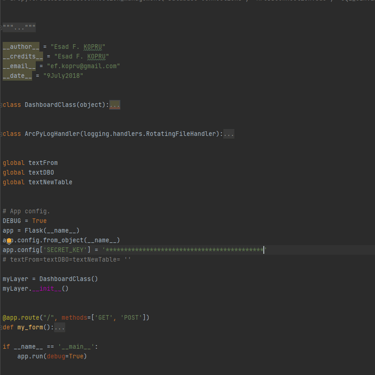Click the Flask(__name__) call

tap(52, 231)
